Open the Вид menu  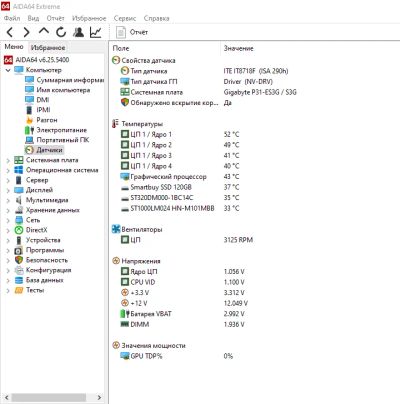(33, 18)
